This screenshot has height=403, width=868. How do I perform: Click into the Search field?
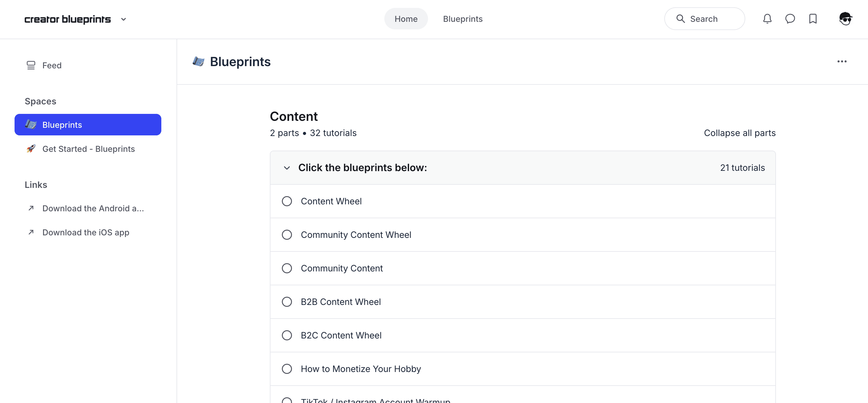point(704,19)
